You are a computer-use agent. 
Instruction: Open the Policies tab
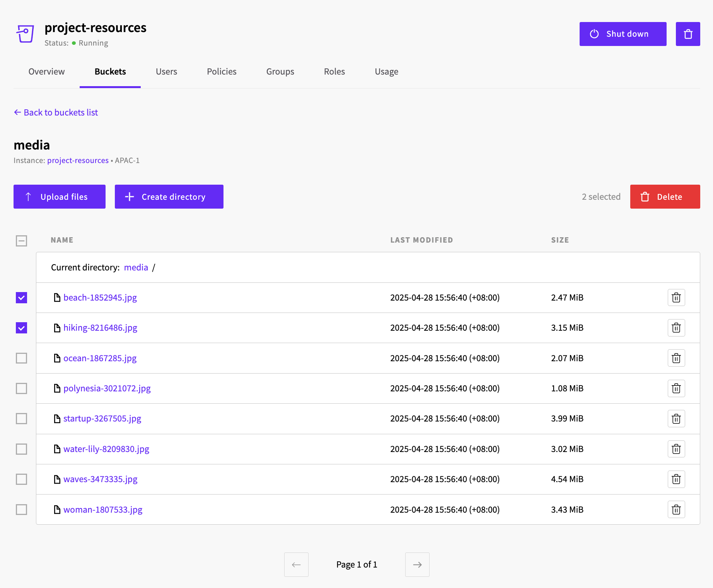pyautogui.click(x=222, y=71)
